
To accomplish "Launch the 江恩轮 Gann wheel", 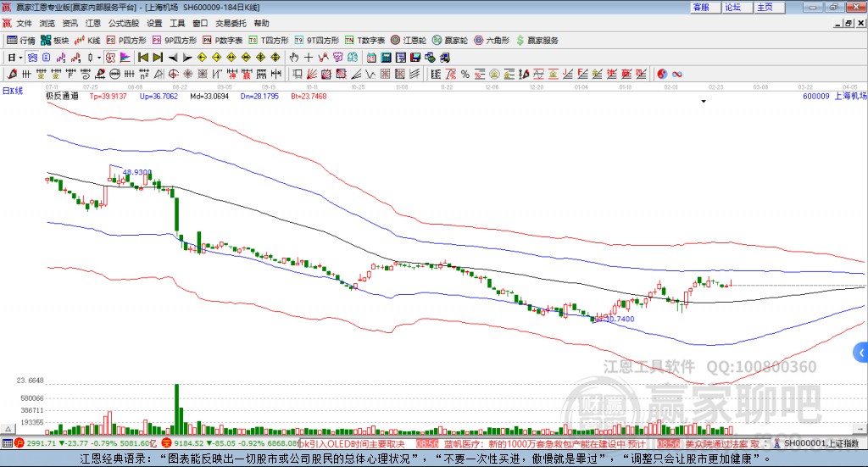I will [409, 41].
